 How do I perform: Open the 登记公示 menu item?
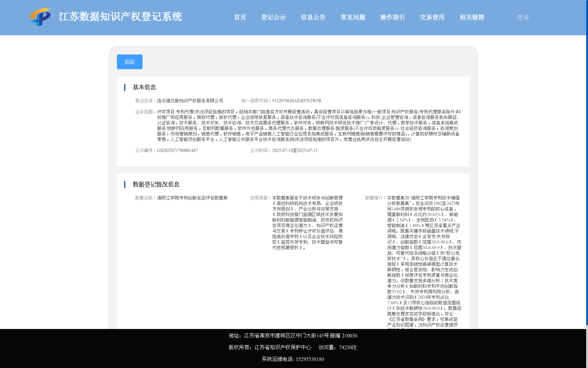273,17
